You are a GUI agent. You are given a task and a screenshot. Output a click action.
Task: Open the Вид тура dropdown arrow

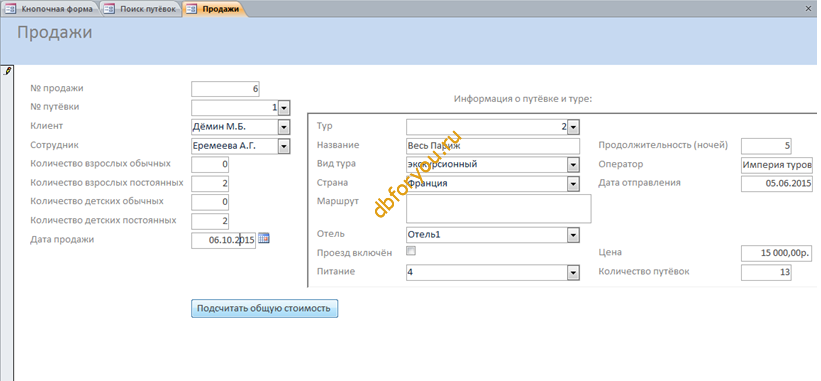click(x=573, y=165)
